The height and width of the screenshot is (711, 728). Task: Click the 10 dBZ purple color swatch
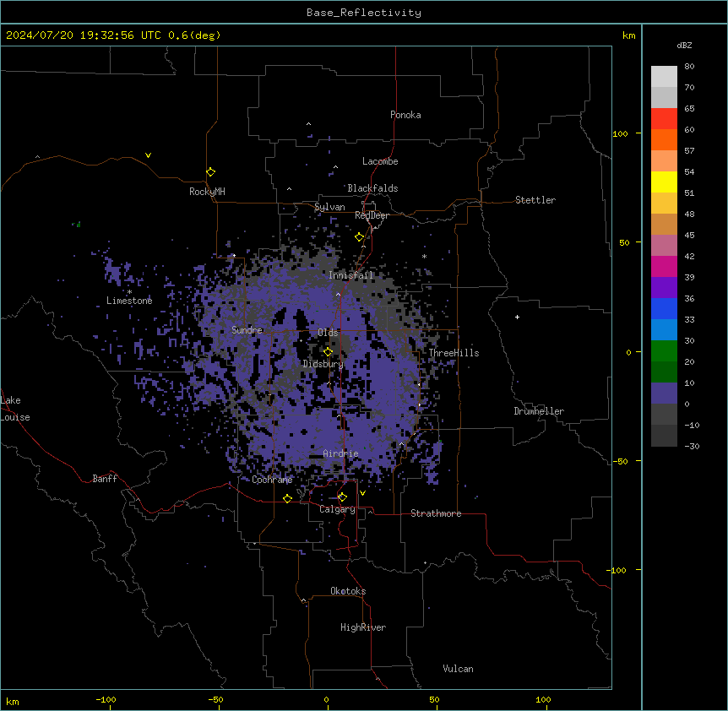(664, 393)
